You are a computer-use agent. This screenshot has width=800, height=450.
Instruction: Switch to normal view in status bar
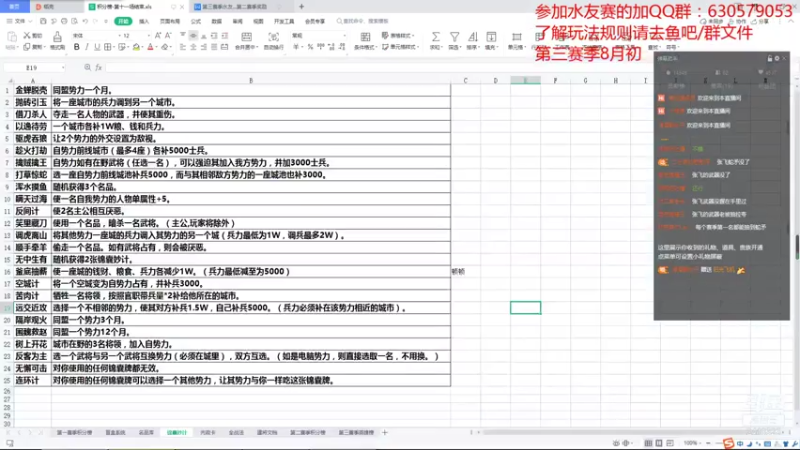pyautogui.click(x=648, y=443)
